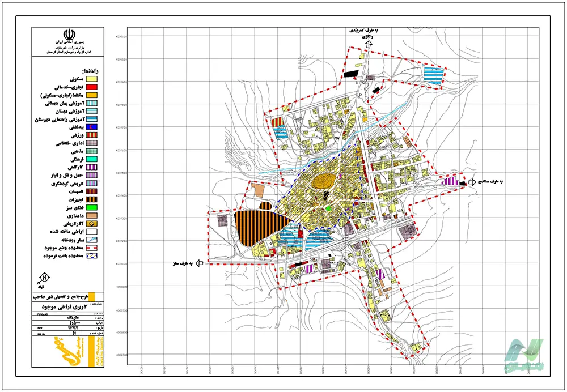The image size is (567, 392).
Task: Click the red dashed boundary legend symbol
Action: [x=92, y=248]
